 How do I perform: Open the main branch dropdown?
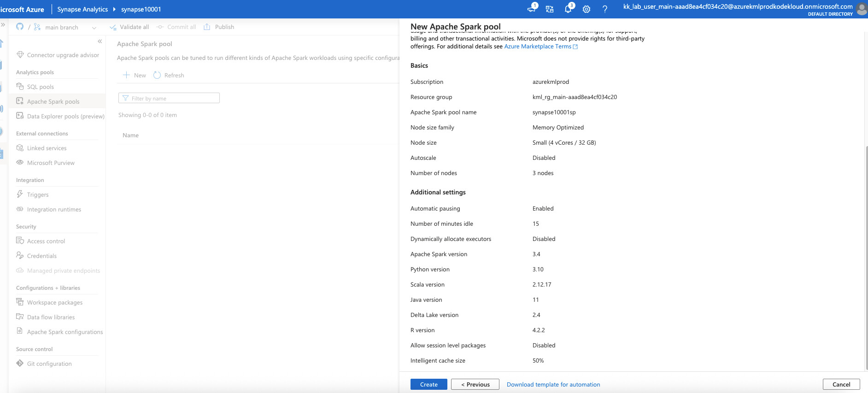94,28
